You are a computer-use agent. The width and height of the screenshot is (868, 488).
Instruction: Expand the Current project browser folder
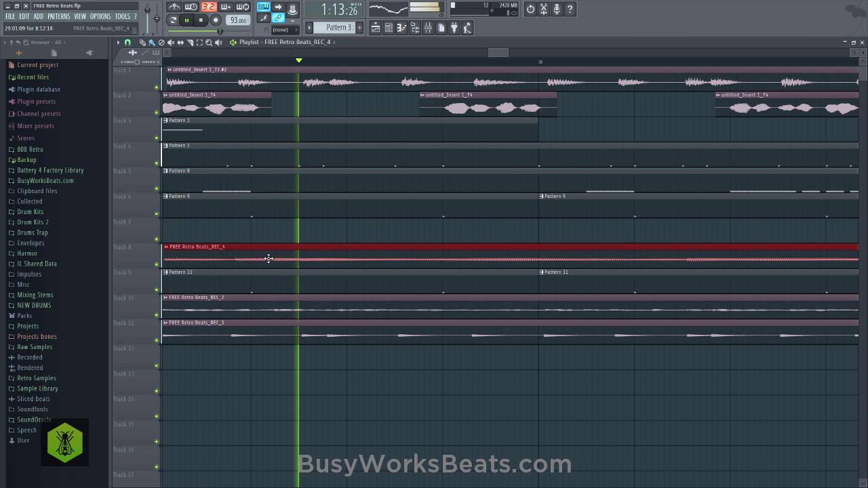[37, 65]
